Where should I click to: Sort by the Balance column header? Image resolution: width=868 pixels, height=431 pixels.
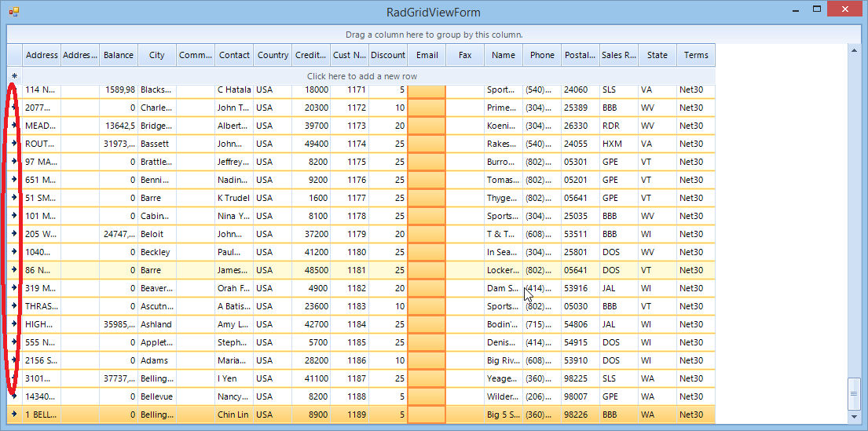coord(119,55)
